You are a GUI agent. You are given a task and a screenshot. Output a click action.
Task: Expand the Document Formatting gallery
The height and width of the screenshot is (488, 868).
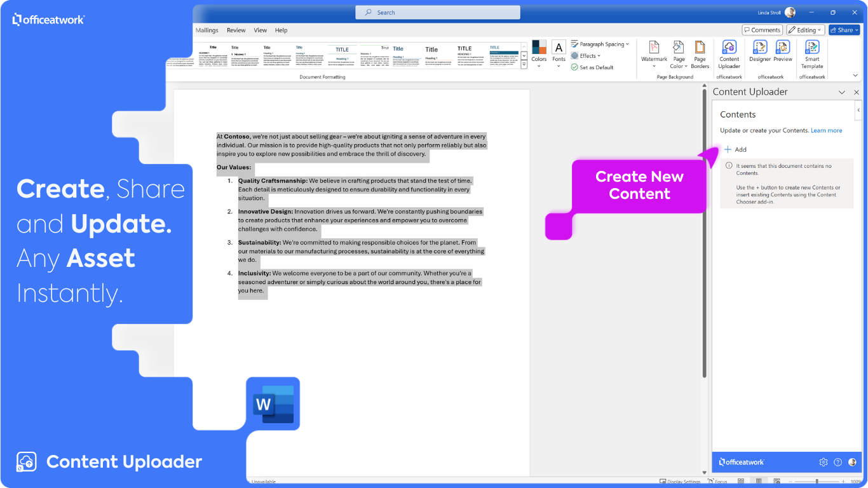[x=524, y=64]
